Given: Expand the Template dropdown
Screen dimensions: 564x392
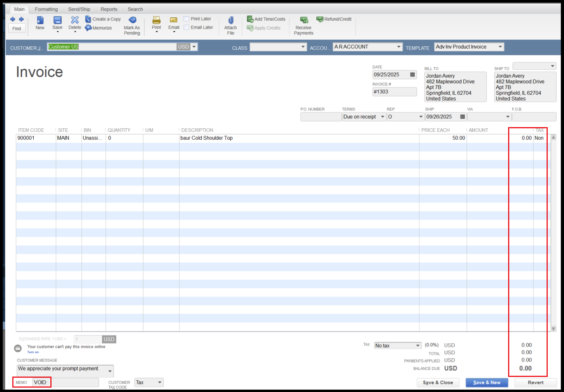Looking at the screenshot, I should 500,47.
